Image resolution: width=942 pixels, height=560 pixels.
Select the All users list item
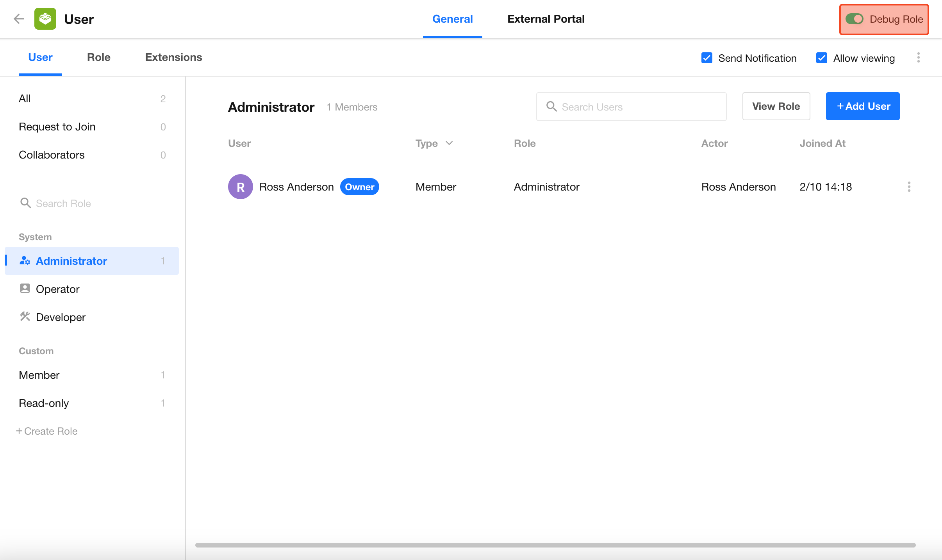[x=92, y=99]
